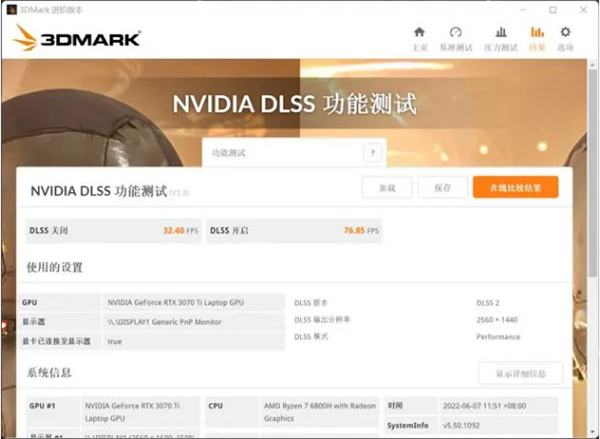The height and width of the screenshot is (439, 600).
Task: Click the 3DMark app icon in title bar
Action: [x=10, y=8]
